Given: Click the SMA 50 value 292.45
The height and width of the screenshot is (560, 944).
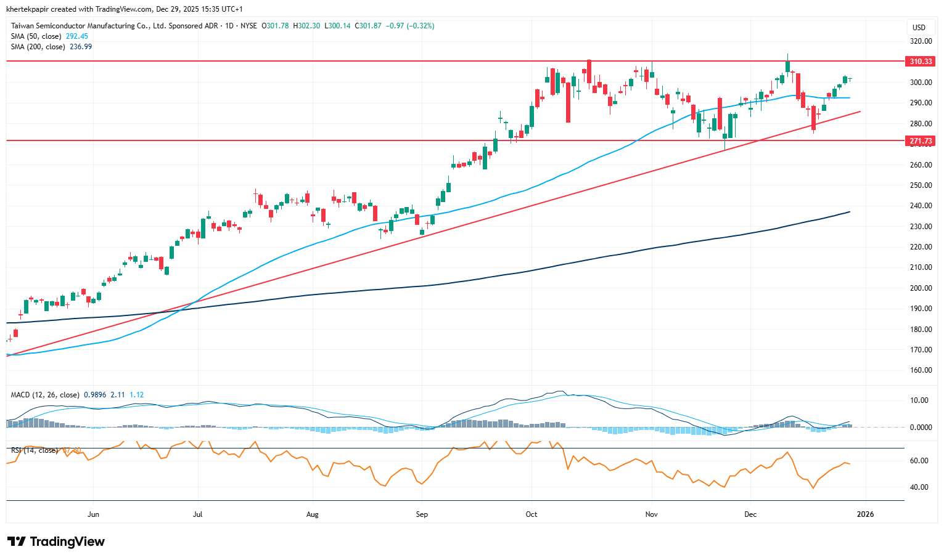Looking at the screenshot, I should (77, 36).
